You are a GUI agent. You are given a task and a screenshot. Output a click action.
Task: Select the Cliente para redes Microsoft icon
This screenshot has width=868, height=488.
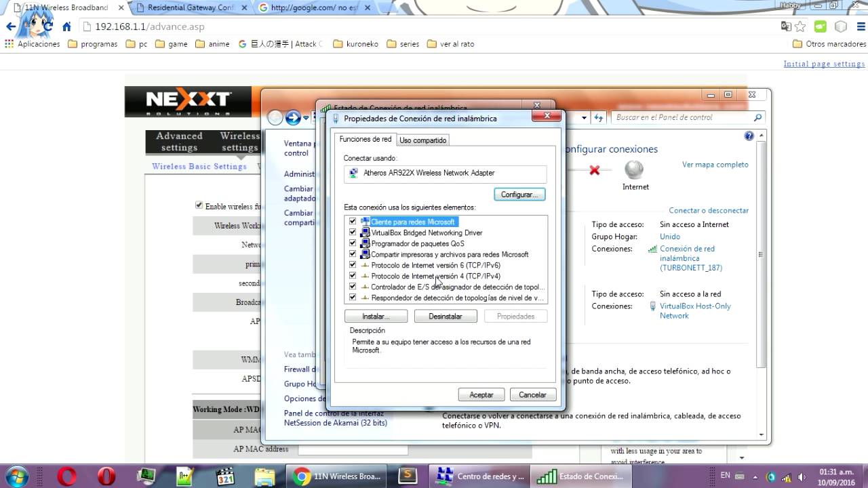365,222
